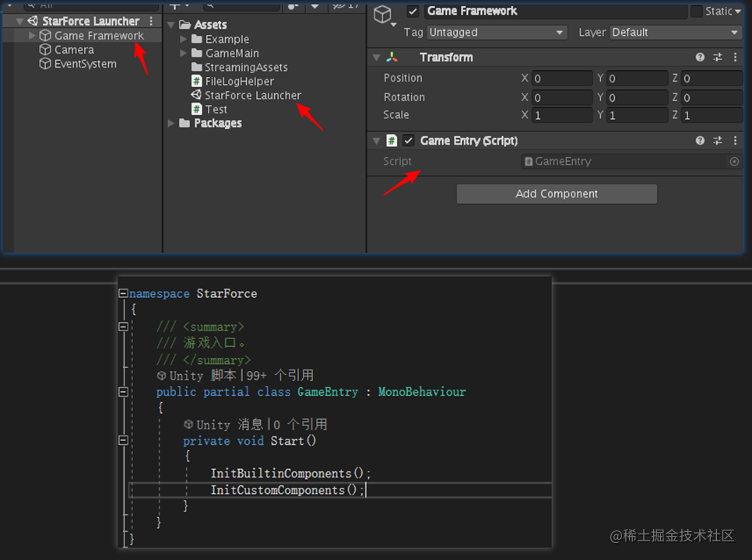Expand the Packages folder
This screenshot has height=560, width=752.
coord(171,123)
